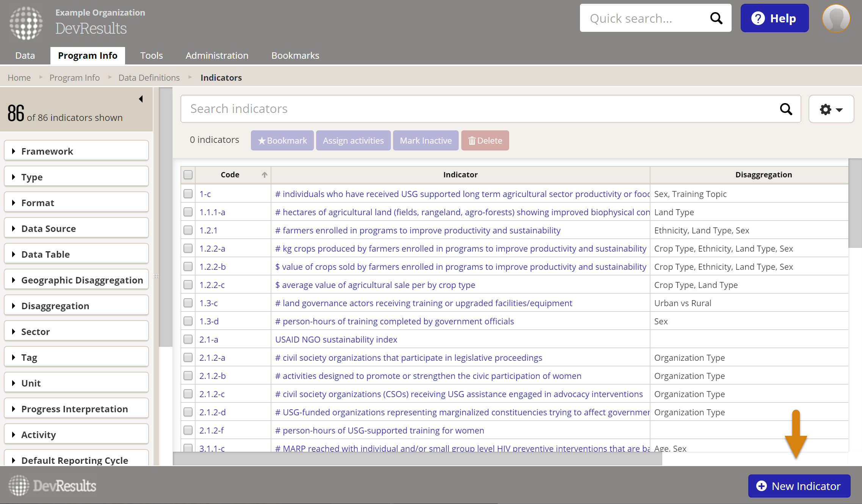This screenshot has height=504, width=862.
Task: Switch to the Administration tab
Action: [x=217, y=55]
